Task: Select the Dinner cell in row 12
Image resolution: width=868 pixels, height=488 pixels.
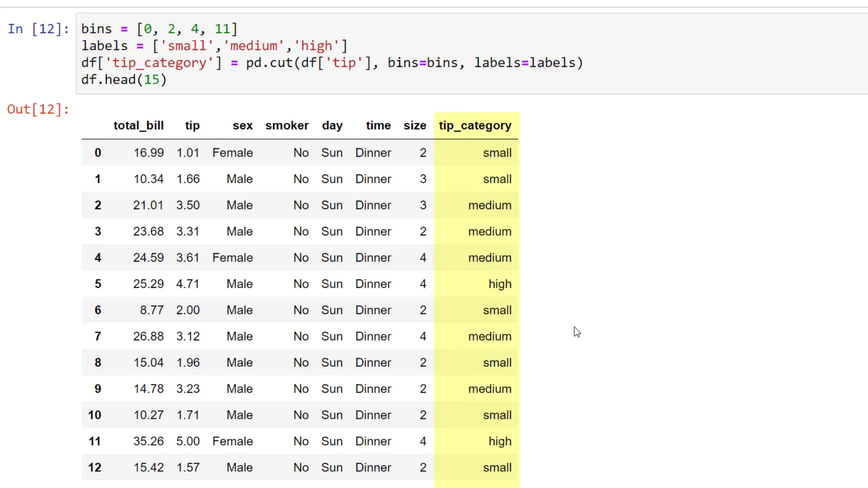Action: [373, 468]
